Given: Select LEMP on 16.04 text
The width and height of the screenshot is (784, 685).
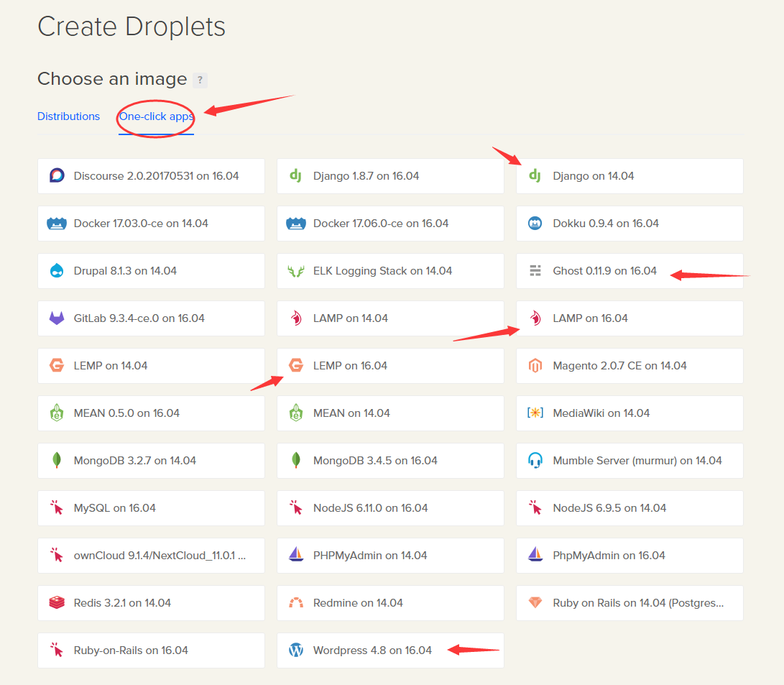Looking at the screenshot, I should click(x=350, y=366).
